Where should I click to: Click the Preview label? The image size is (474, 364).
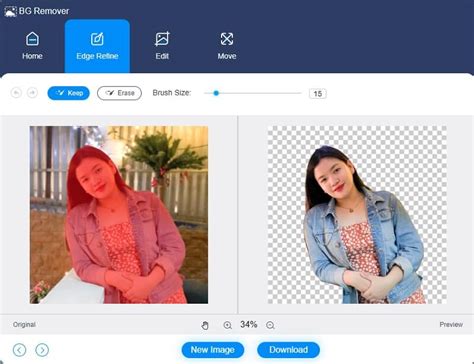451,324
